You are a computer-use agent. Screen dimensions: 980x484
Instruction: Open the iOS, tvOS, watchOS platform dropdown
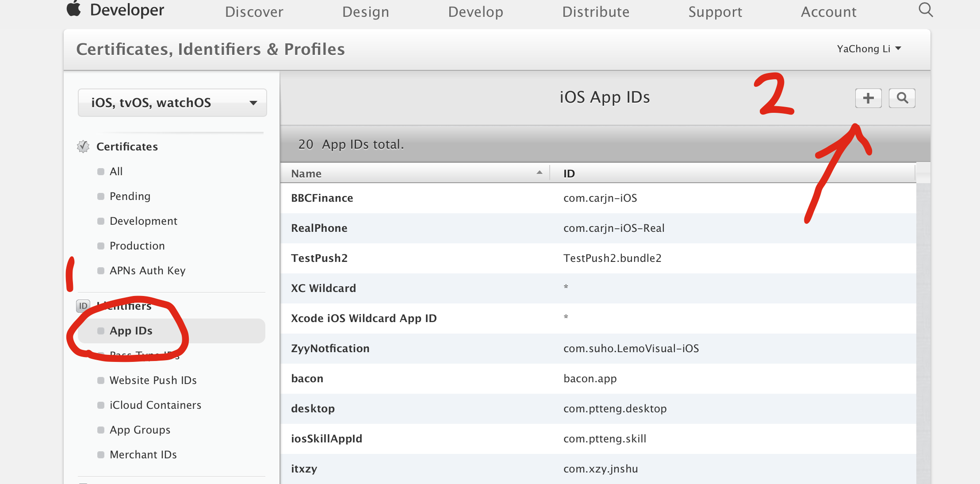click(x=172, y=103)
